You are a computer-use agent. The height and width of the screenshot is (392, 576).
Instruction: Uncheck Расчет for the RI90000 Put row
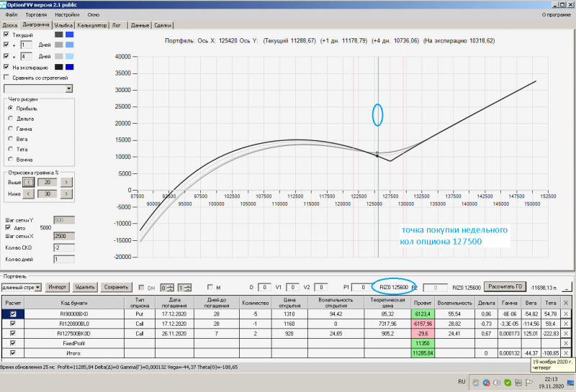tap(13, 314)
